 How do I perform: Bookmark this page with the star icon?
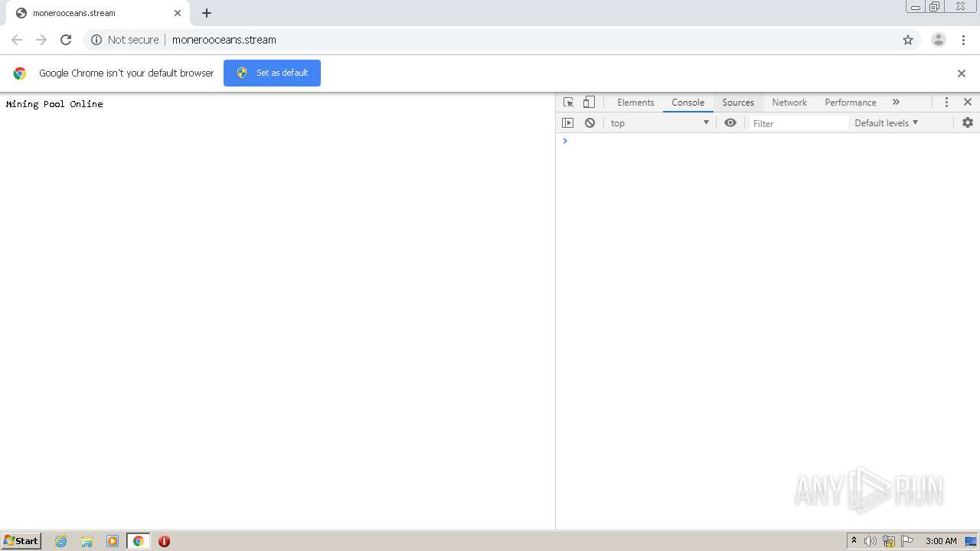tap(908, 40)
